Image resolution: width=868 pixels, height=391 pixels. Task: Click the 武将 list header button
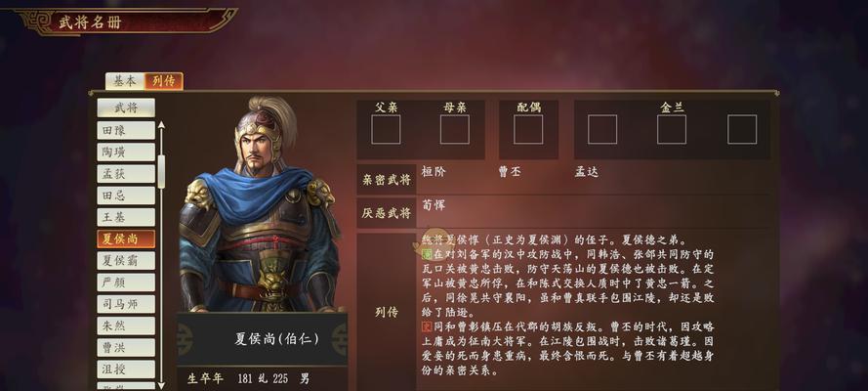pos(126,108)
